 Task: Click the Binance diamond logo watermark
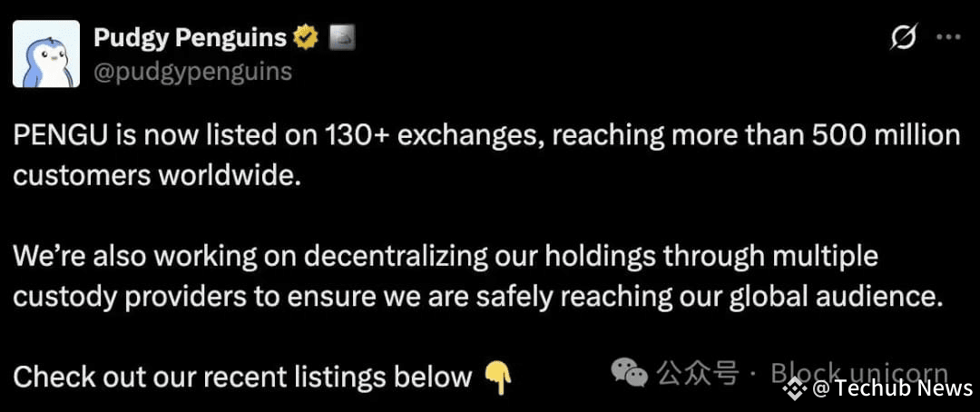[x=796, y=389]
